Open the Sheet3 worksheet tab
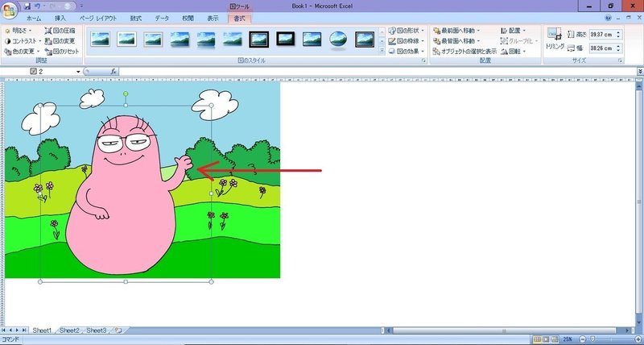 96,330
